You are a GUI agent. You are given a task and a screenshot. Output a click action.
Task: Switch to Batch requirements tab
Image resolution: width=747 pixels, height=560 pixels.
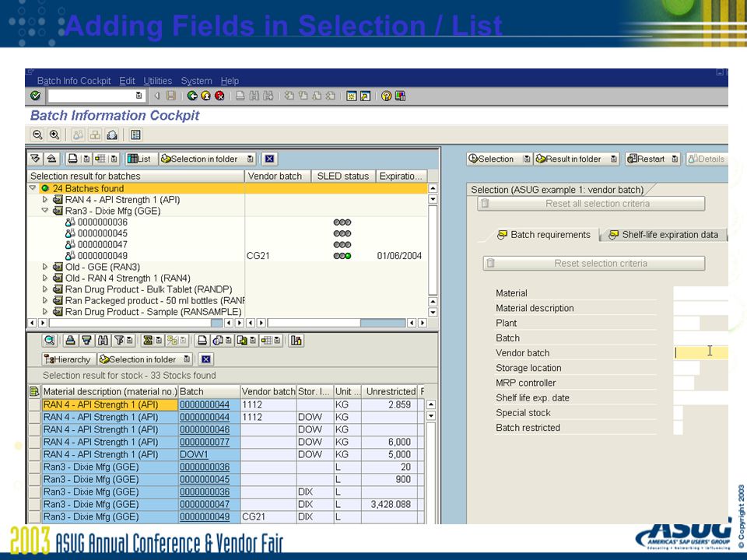[544, 235]
